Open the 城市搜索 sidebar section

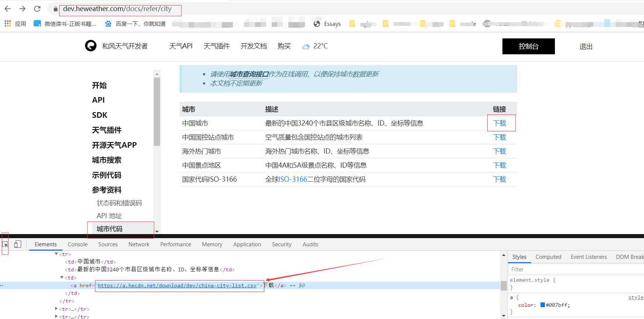coord(107,160)
